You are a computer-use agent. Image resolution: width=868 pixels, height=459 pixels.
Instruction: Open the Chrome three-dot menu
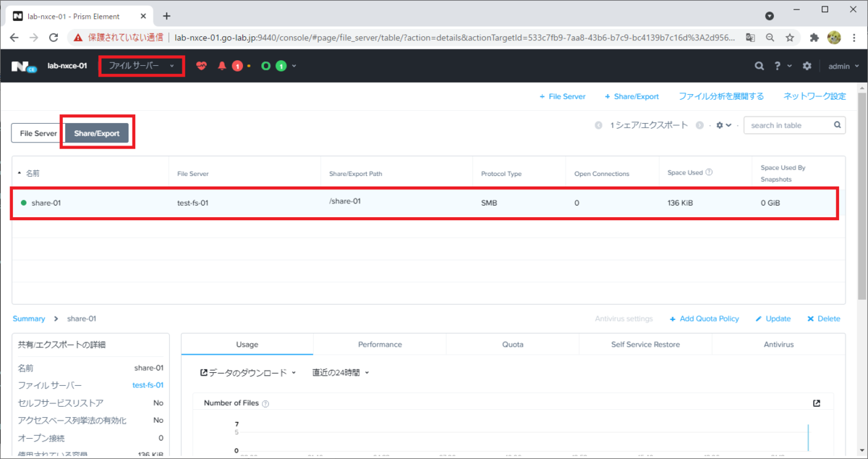(x=854, y=37)
